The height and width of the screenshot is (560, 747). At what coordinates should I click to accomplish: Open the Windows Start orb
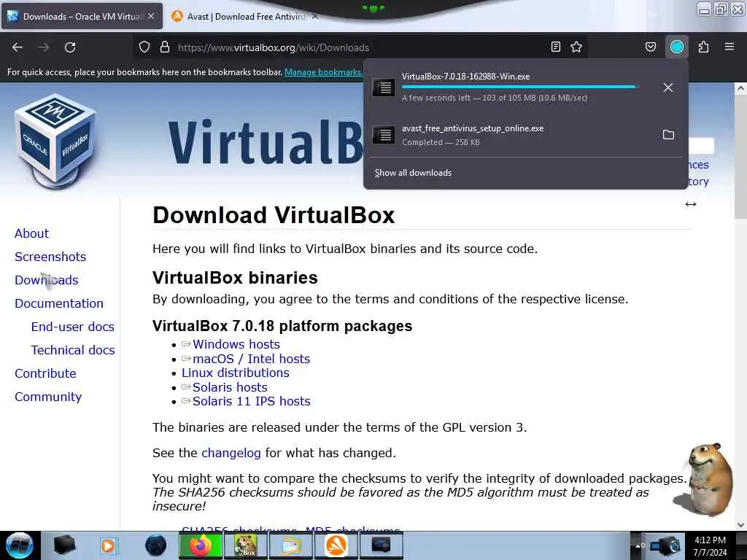[20, 545]
